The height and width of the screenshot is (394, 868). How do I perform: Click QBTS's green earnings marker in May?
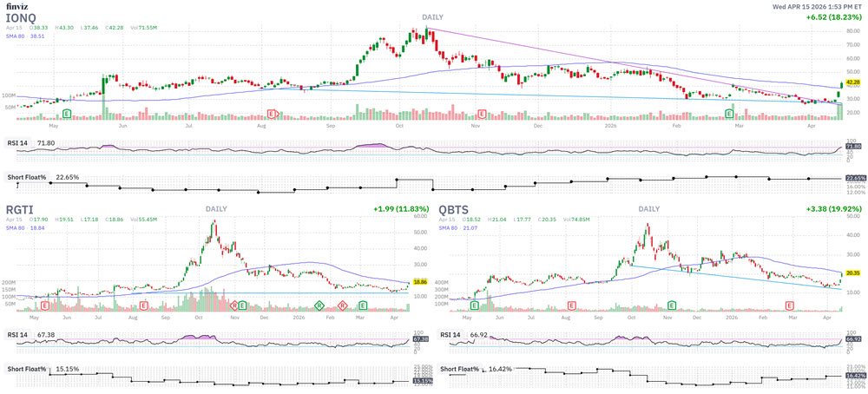pyautogui.click(x=474, y=305)
